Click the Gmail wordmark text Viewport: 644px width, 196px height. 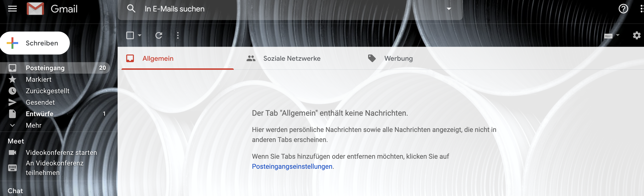click(64, 9)
